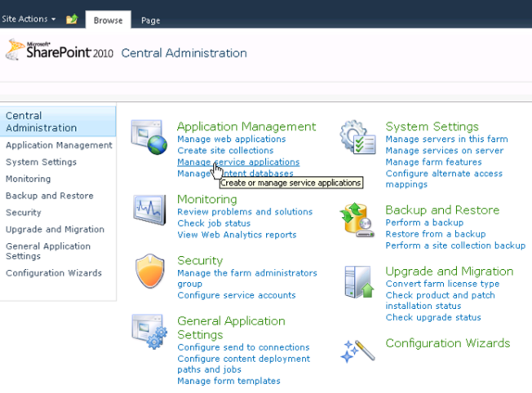
Task: Click the Configuration Wizards wand icon
Action: tap(357, 350)
